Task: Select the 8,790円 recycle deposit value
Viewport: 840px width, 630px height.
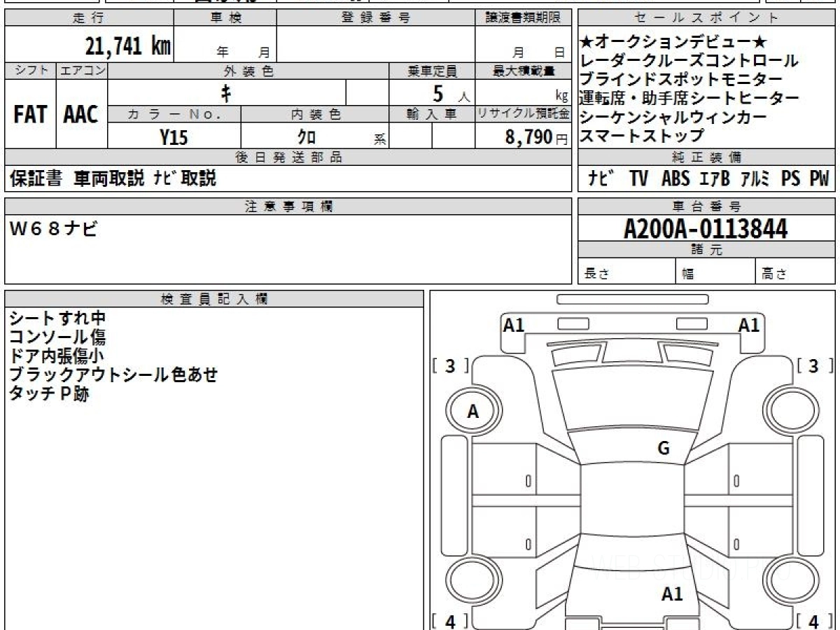Action: click(x=537, y=137)
